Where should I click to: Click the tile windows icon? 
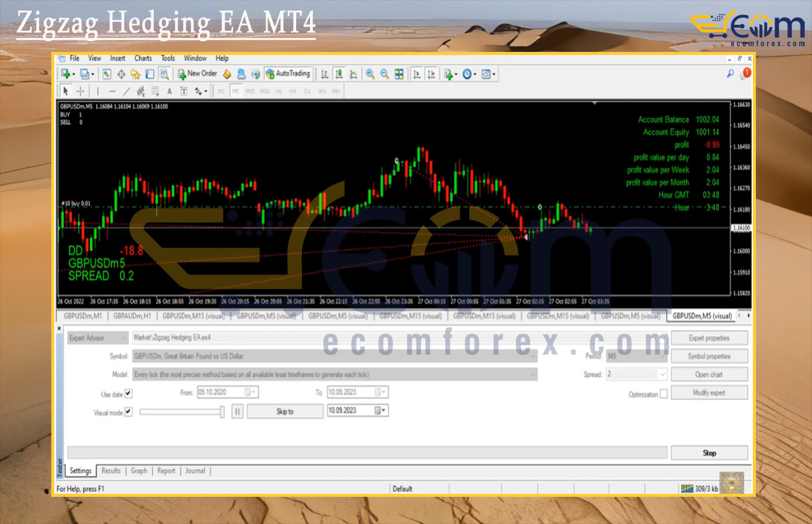pos(399,74)
